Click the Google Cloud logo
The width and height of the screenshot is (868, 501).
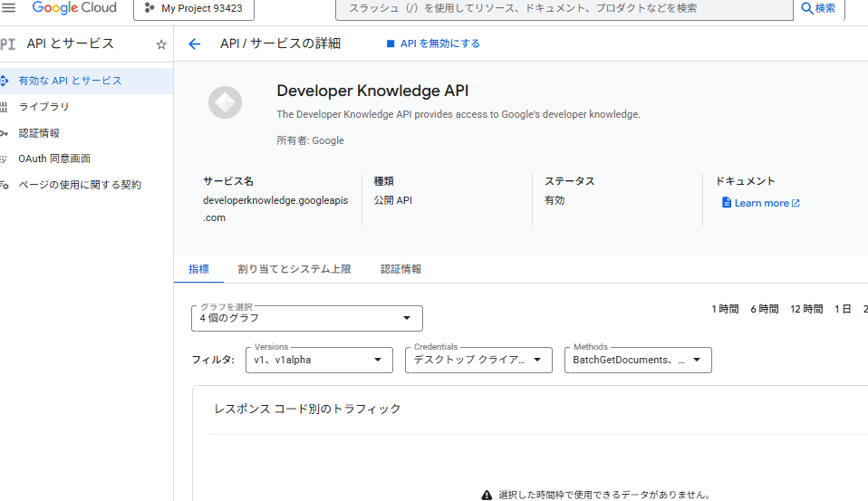pyautogui.click(x=74, y=8)
